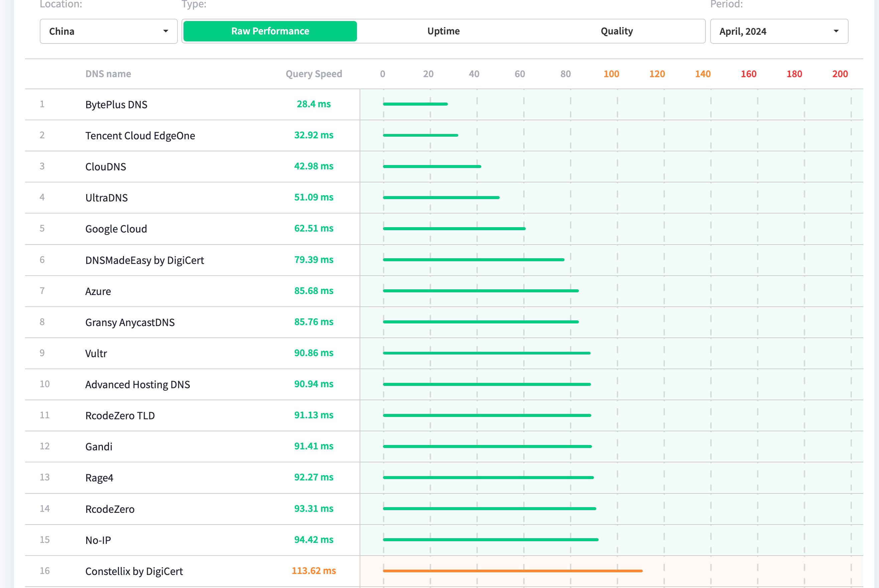This screenshot has width=879, height=588.
Task: Click the Period dropdown arrow icon
Action: tap(836, 31)
